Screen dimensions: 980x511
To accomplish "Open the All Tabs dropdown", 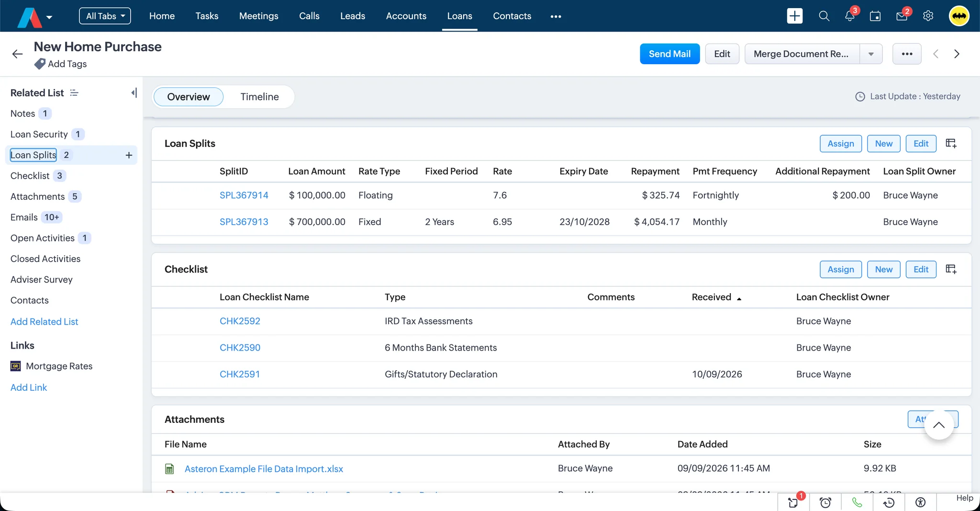I will click(105, 16).
